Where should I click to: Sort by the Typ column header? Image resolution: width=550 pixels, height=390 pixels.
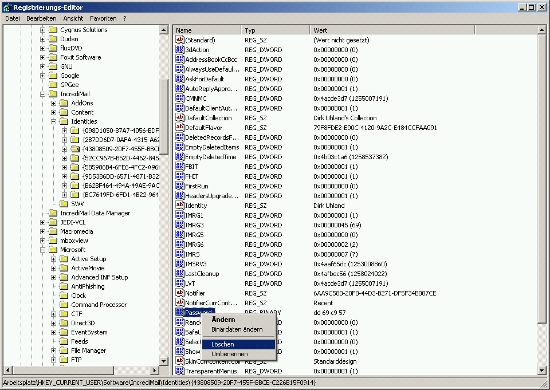[276, 31]
